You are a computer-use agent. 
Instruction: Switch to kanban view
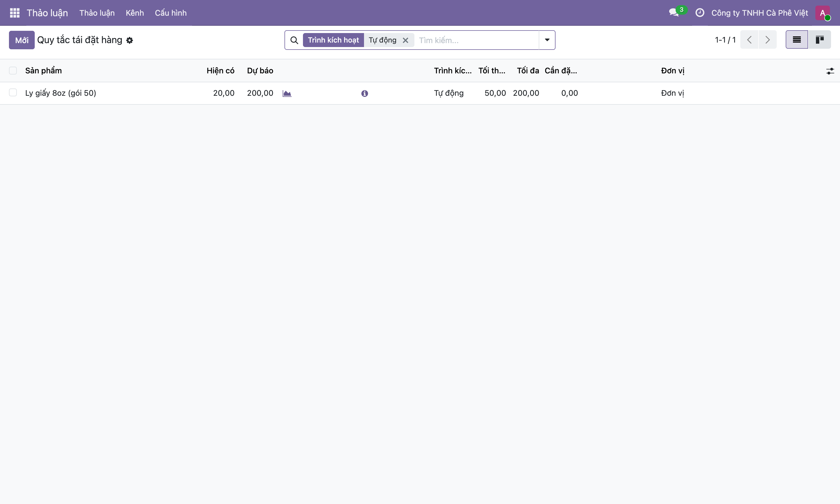820,40
